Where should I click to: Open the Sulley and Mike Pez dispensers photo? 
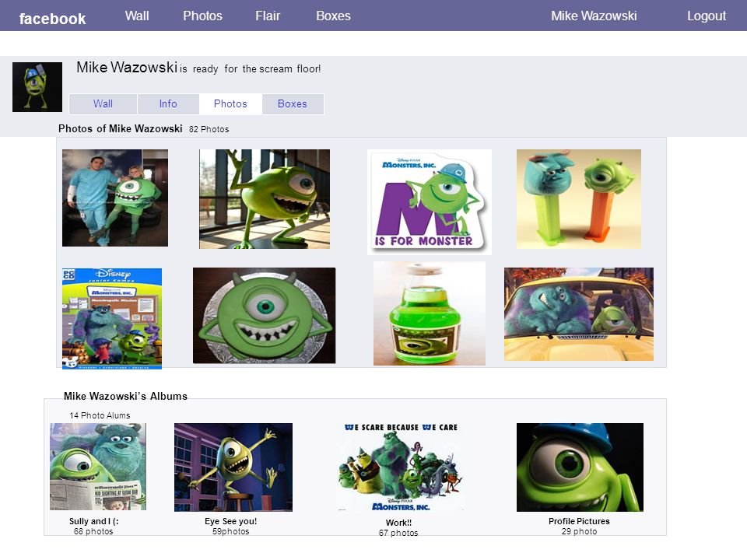579,199
